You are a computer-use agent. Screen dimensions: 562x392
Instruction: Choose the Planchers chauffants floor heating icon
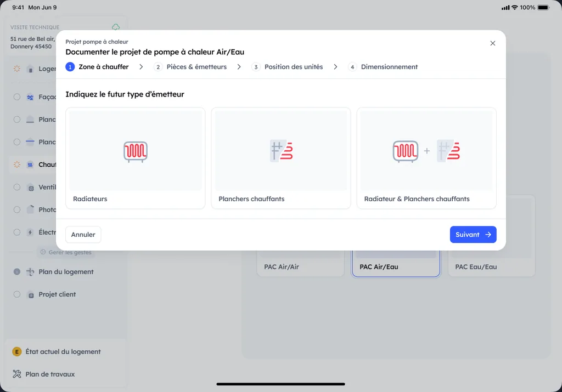[282, 151]
